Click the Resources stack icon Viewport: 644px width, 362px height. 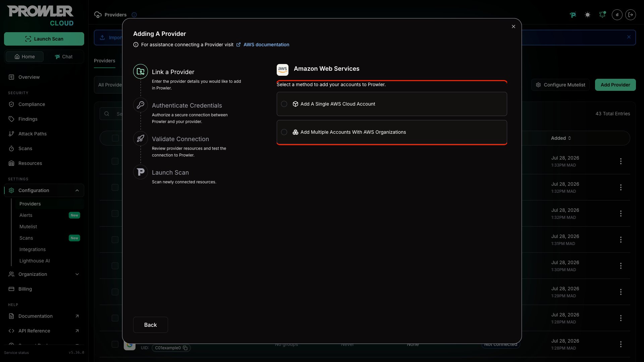tap(11, 163)
